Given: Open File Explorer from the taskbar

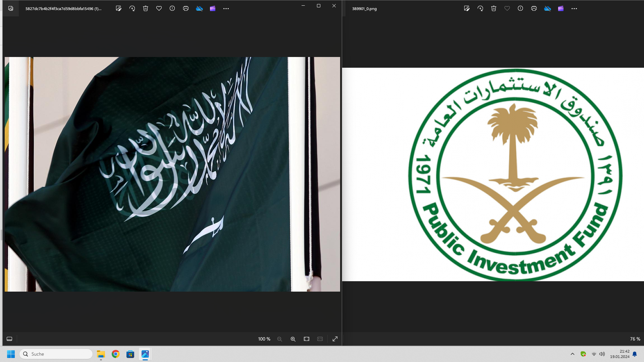Looking at the screenshot, I should click(101, 354).
